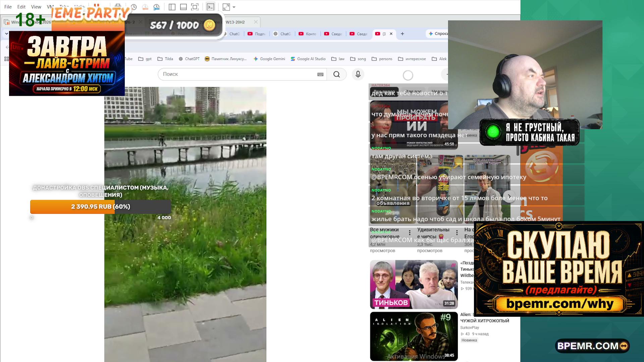Open the VM snapshot manager
The image size is (644, 362).
click(157, 7)
